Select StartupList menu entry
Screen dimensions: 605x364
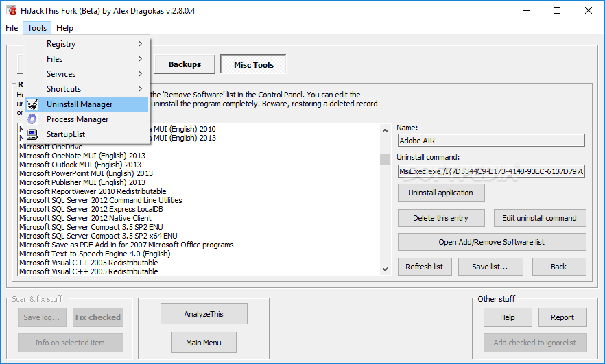click(x=86, y=134)
